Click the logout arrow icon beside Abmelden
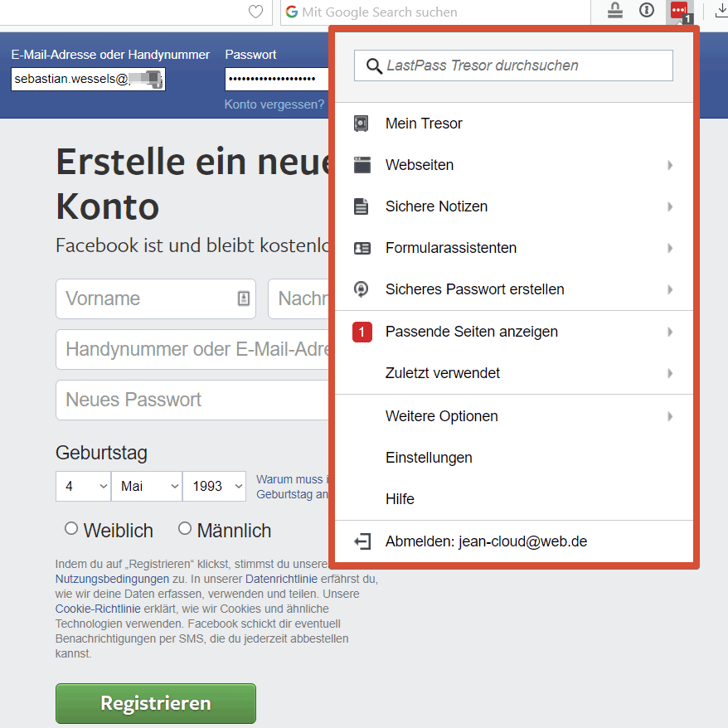The width and height of the screenshot is (728, 728). (x=362, y=541)
